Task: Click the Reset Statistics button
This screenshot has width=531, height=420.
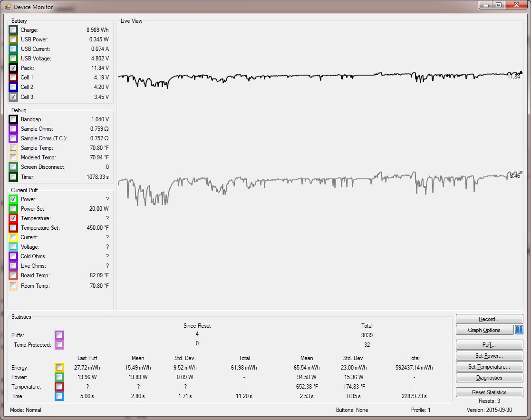Action: [489, 392]
